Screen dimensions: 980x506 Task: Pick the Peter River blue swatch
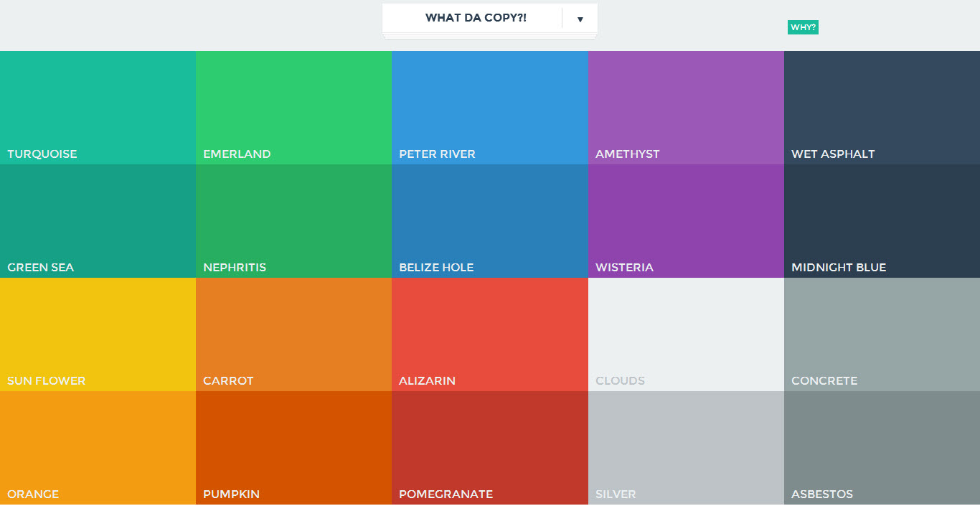(x=489, y=108)
